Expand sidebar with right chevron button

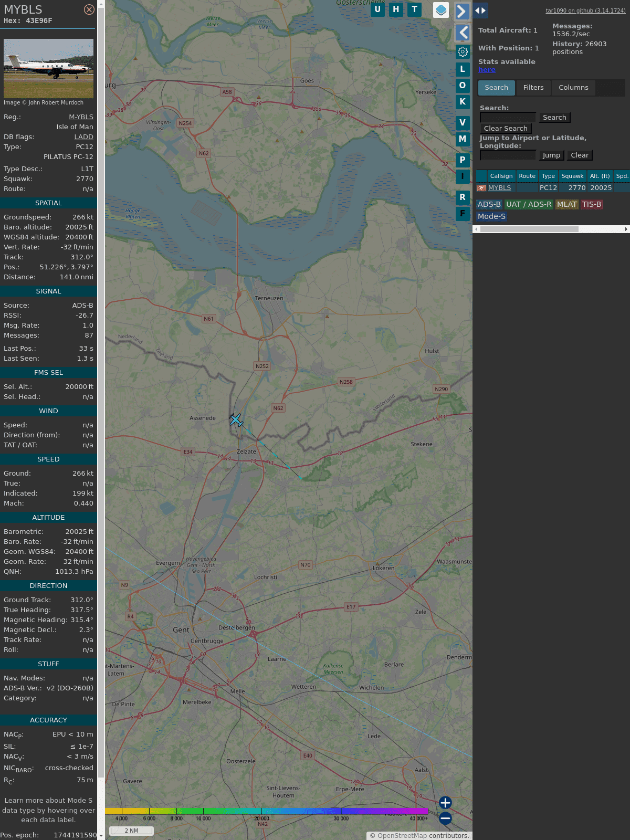(462, 11)
